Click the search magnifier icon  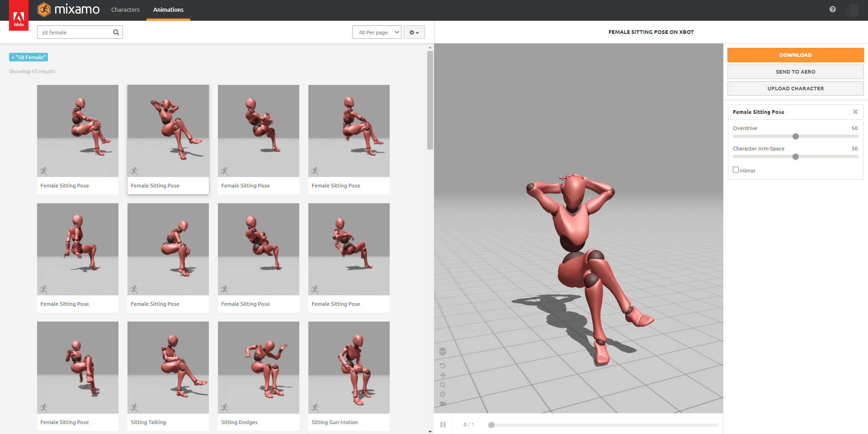[x=116, y=33]
